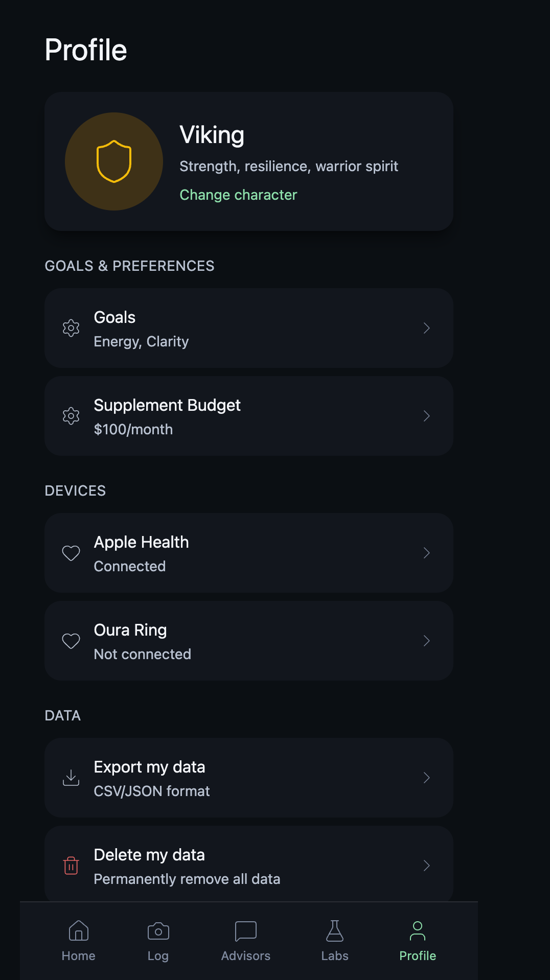Image resolution: width=550 pixels, height=980 pixels.
Task: Switch to the Log tab
Action: (158, 941)
